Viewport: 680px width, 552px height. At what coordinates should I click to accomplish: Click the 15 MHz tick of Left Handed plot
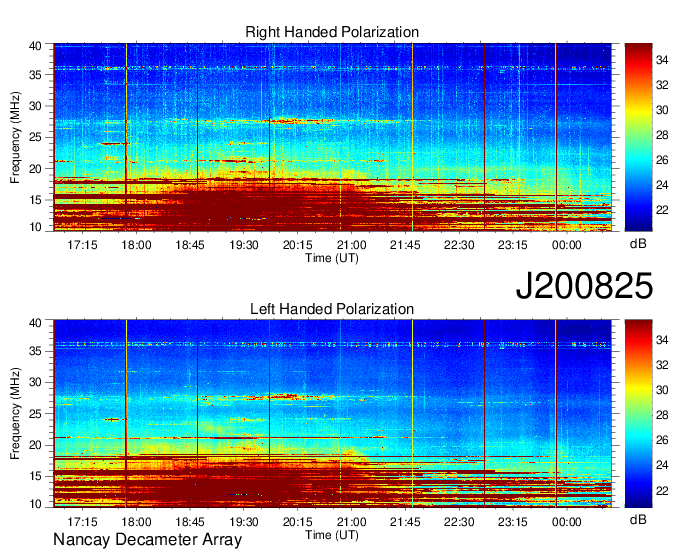point(35,477)
